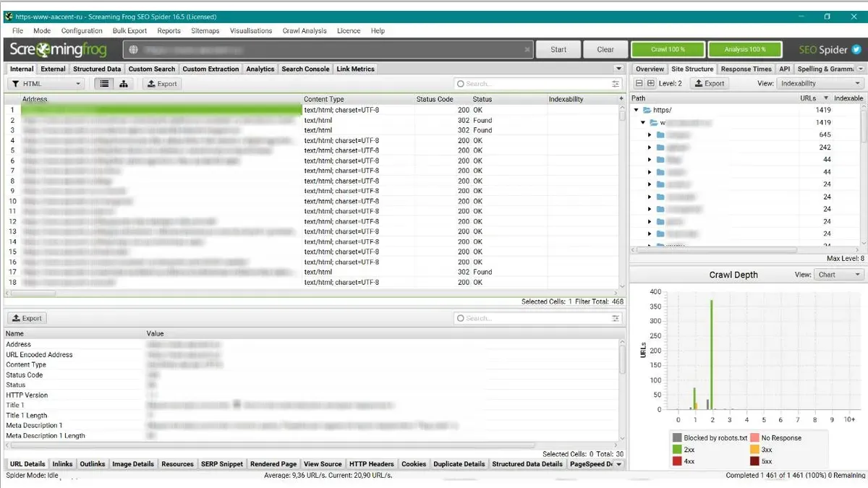Switch to the Search Console tab
868x488 pixels.
(x=305, y=69)
